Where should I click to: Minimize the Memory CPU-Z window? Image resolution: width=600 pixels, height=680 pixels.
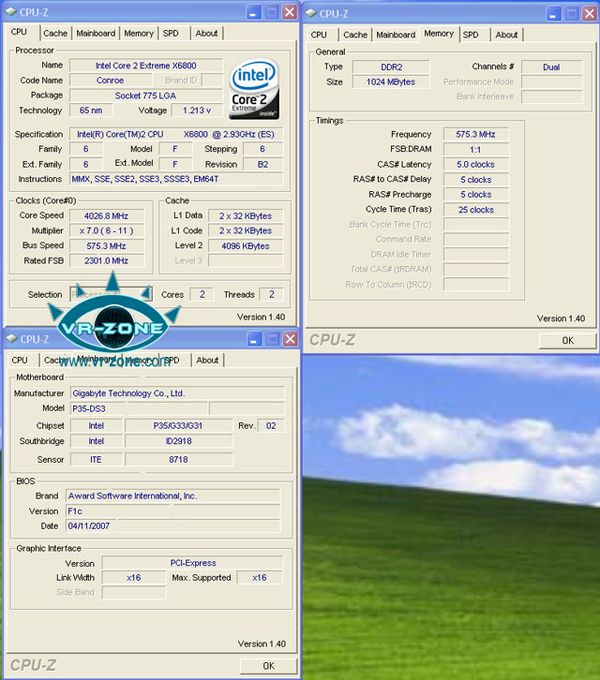pyautogui.click(x=553, y=13)
